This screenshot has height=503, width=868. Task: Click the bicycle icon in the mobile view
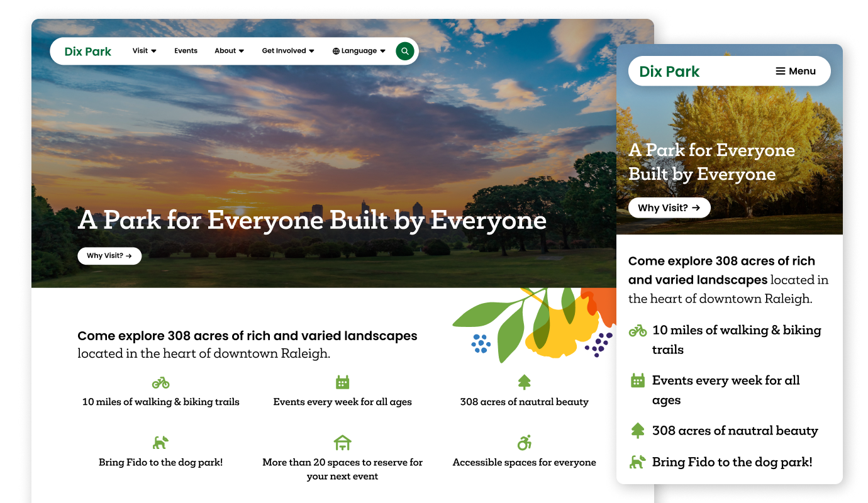point(638,331)
